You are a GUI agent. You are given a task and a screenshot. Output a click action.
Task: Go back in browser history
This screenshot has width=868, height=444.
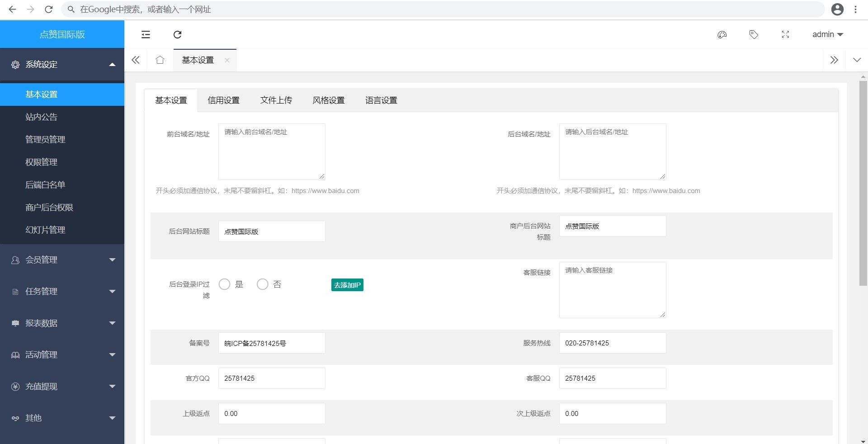tap(12, 9)
